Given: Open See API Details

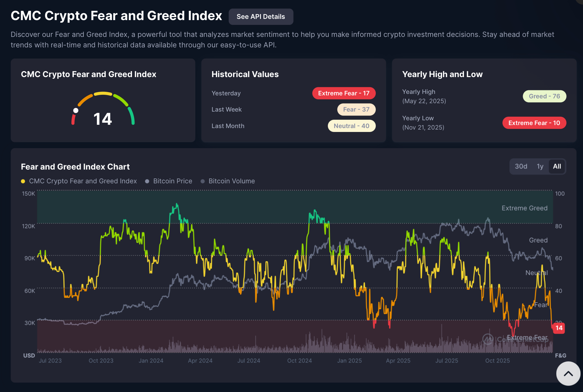Looking at the screenshot, I should coord(261,17).
